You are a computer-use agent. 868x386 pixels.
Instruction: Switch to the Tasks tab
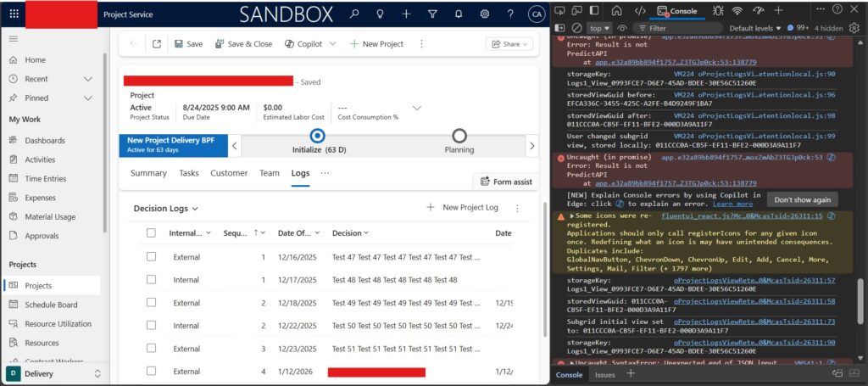188,173
